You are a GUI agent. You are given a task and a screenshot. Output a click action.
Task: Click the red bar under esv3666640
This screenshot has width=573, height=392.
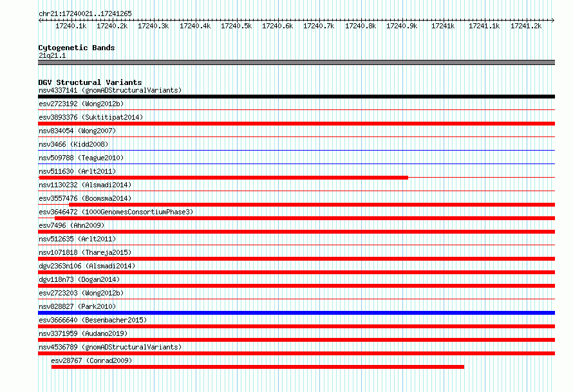point(296,326)
